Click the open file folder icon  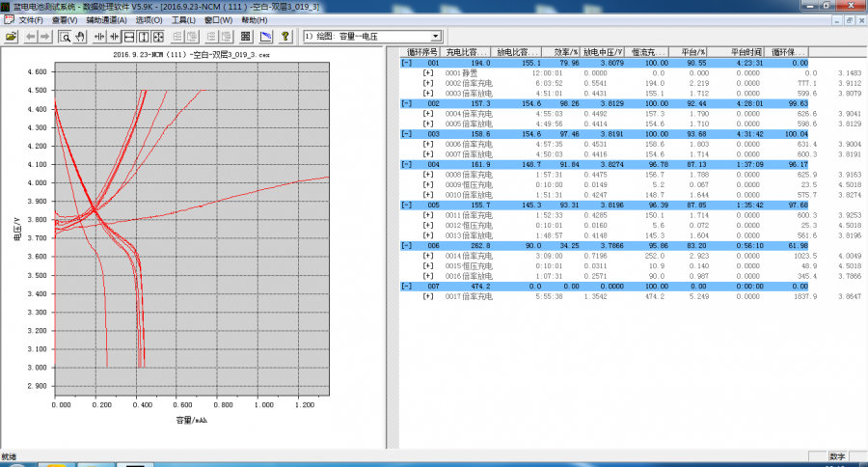click(11, 37)
